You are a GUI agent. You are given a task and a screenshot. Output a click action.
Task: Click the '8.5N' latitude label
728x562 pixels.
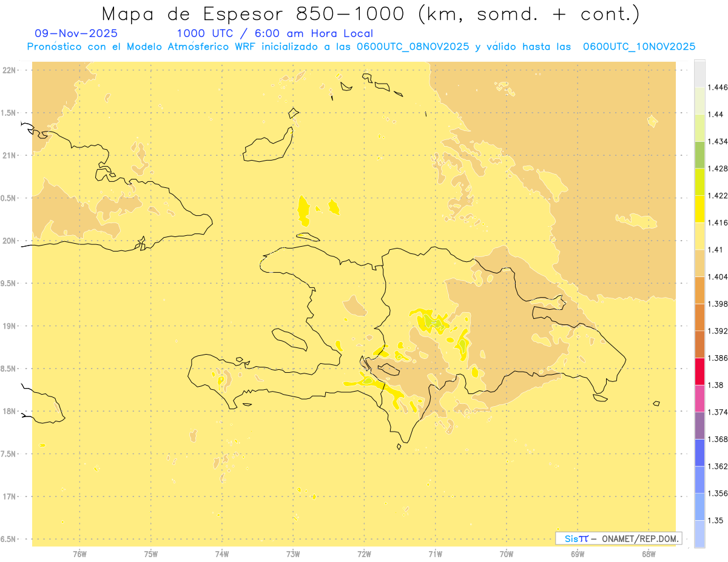tap(8, 369)
